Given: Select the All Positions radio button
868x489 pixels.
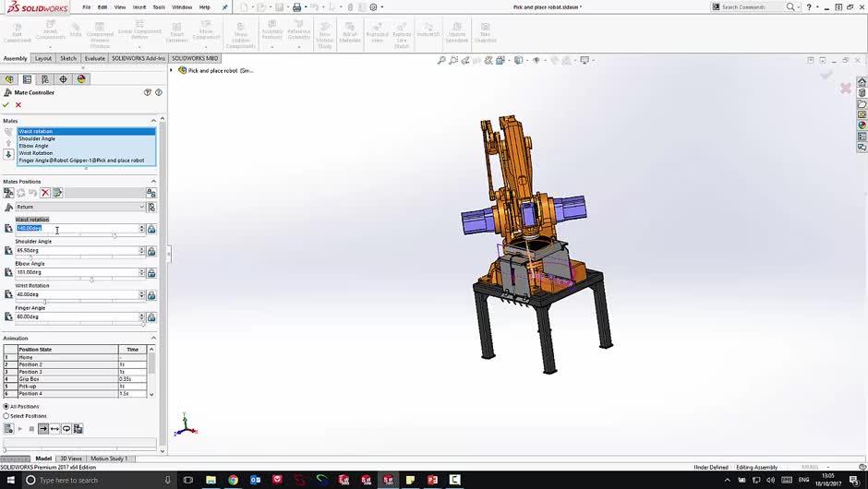Looking at the screenshot, I should [x=6, y=406].
